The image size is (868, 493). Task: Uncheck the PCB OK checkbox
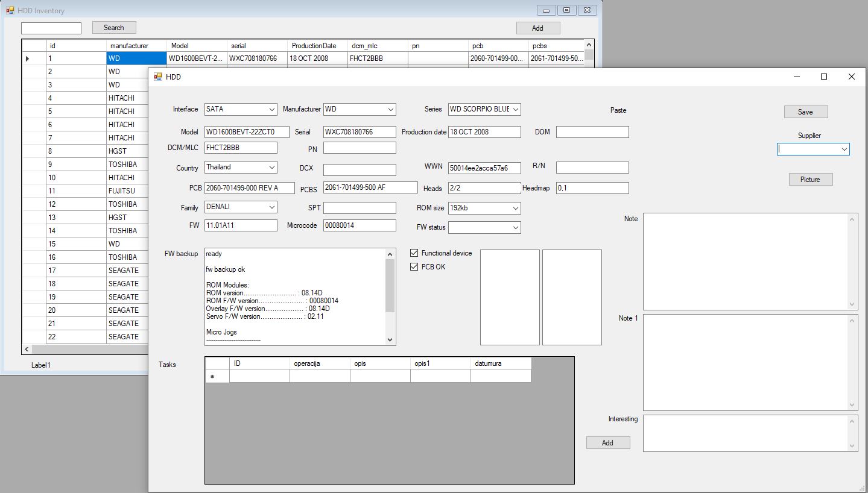point(414,267)
